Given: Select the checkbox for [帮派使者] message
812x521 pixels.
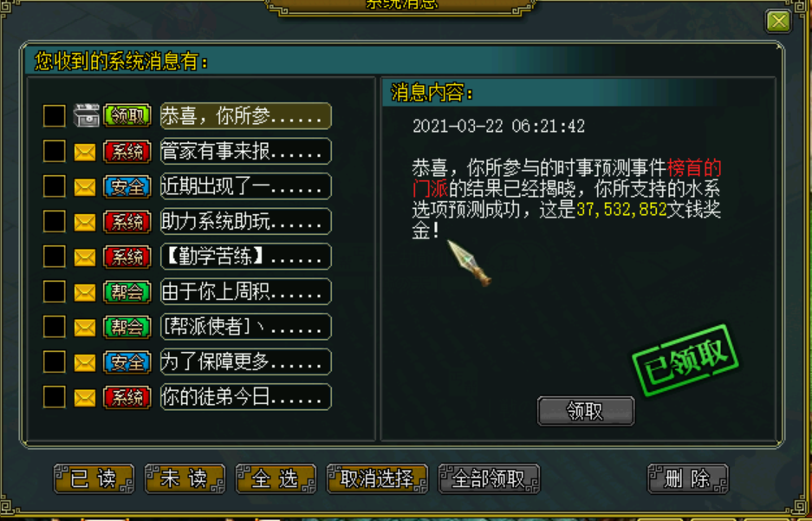Looking at the screenshot, I should pos(55,327).
